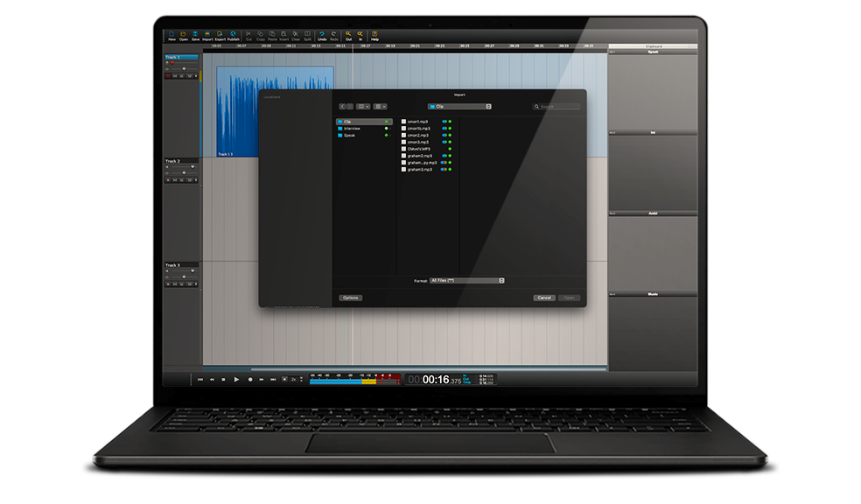Select the Track 1 header label
The width and height of the screenshot is (861, 504).
coord(181,57)
